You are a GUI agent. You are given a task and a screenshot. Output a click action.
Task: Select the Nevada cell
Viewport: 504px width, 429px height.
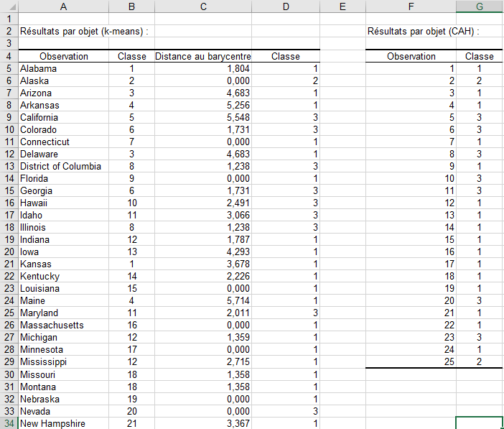click(64, 411)
